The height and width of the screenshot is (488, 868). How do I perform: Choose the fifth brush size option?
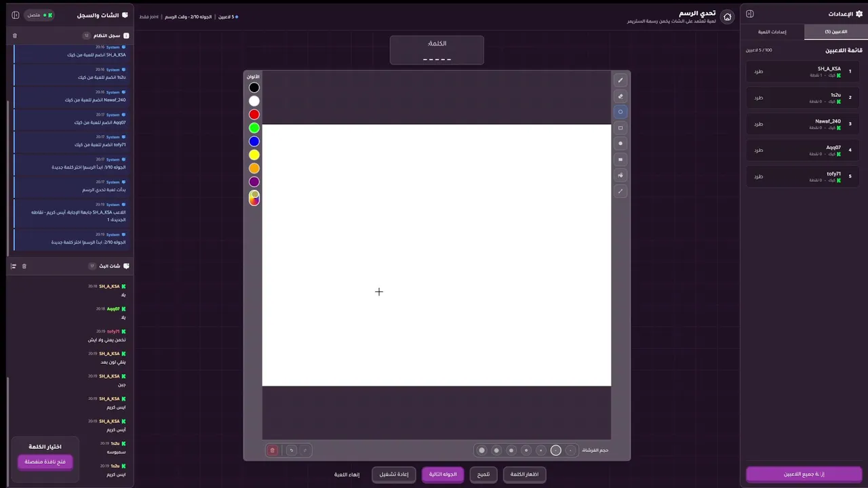click(511, 450)
